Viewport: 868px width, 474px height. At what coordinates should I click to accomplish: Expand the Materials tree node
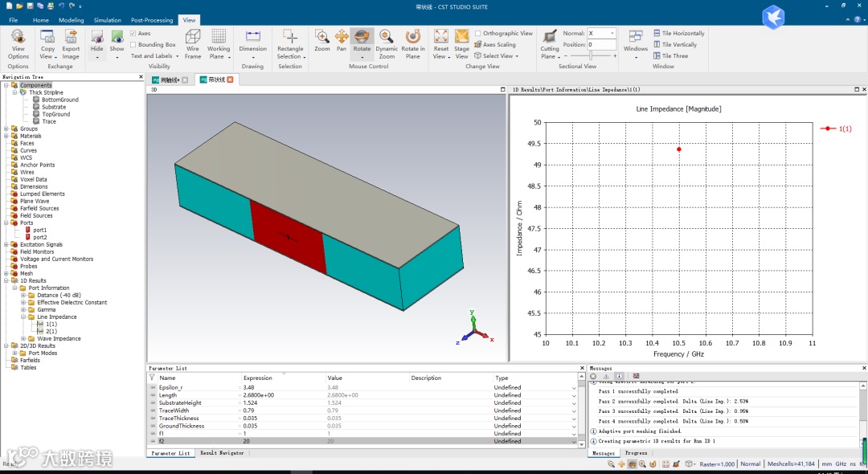6,136
